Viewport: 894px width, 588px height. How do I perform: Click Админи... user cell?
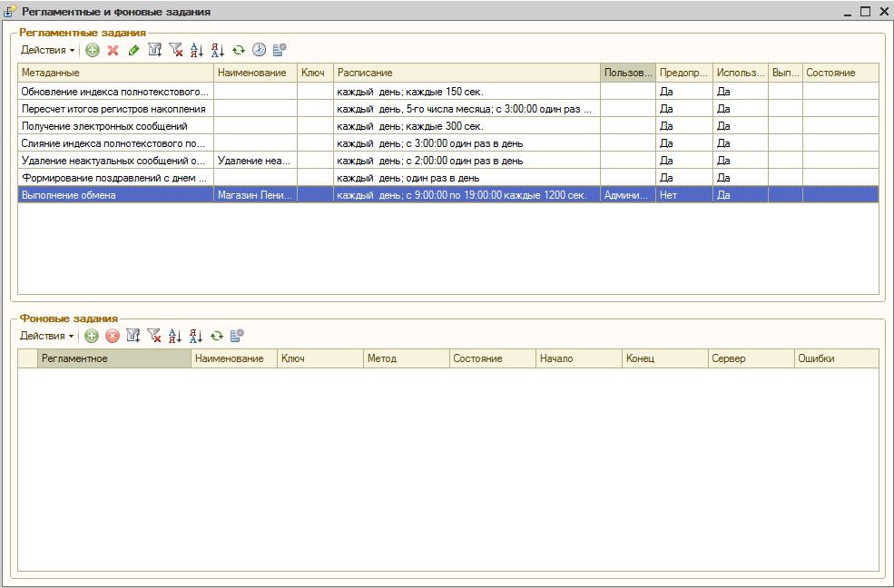coord(628,195)
